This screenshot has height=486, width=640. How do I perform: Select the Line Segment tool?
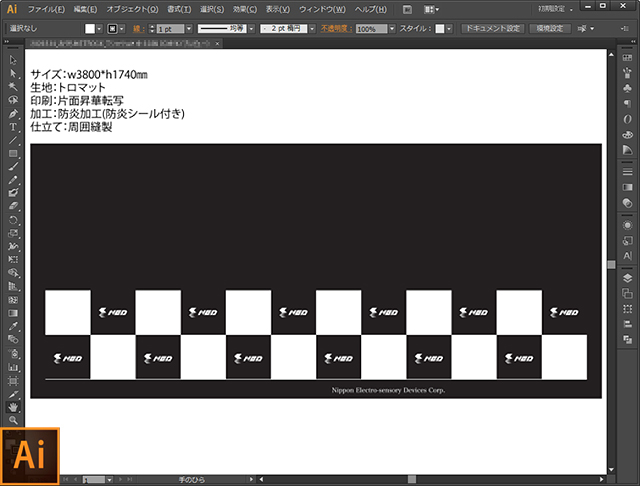(x=13, y=140)
